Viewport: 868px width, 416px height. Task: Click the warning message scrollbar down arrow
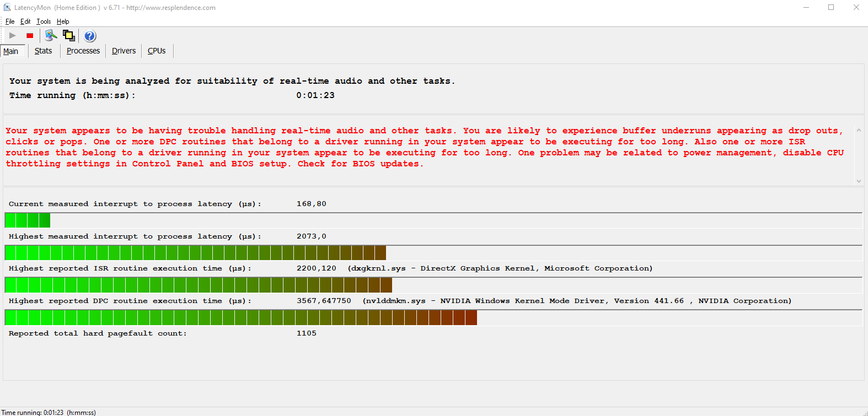859,181
